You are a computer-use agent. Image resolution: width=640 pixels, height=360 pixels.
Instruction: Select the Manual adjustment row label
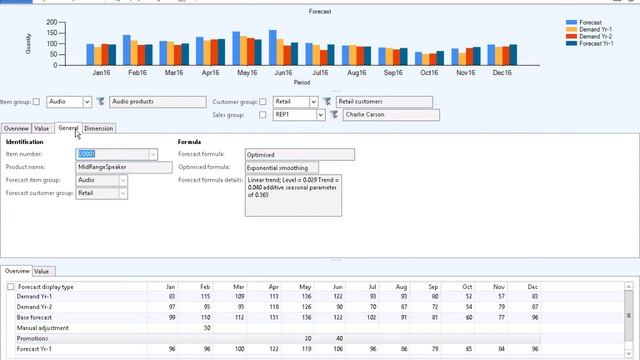(42, 328)
